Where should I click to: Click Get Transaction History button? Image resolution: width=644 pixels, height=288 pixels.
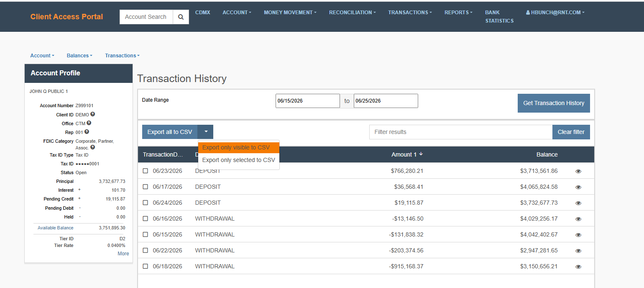point(554,103)
